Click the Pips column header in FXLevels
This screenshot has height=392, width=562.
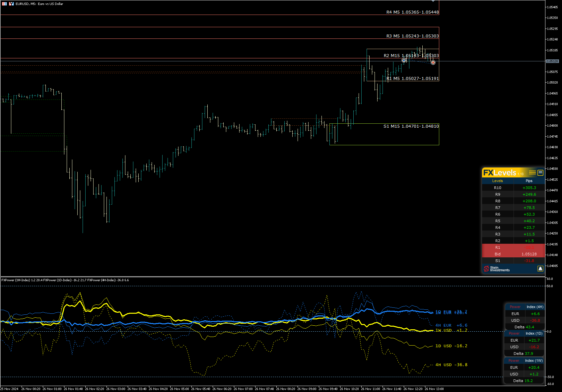(529, 181)
